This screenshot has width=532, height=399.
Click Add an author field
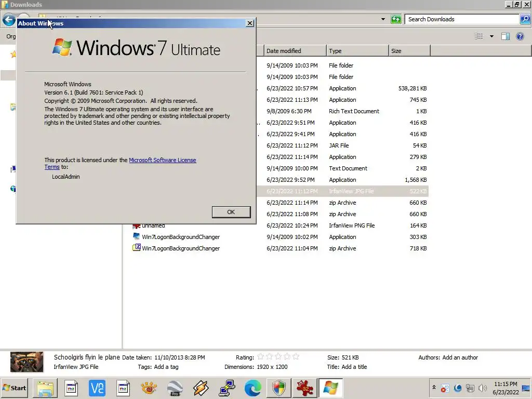[x=460, y=357]
